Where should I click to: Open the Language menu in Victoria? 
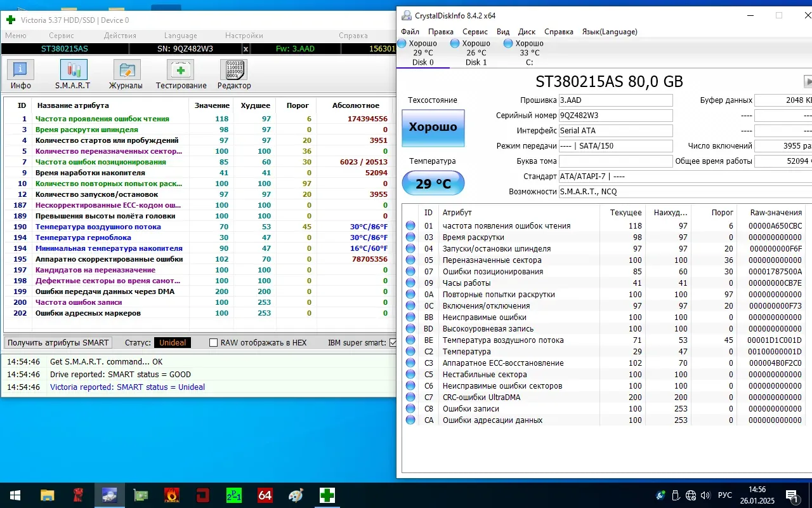181,36
